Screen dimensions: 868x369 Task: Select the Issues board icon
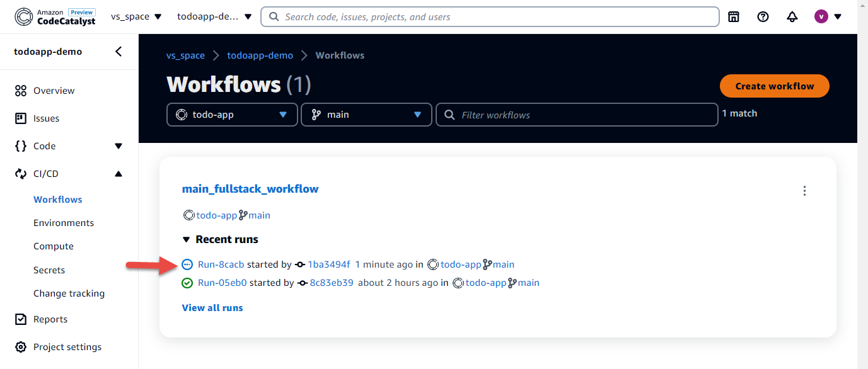(x=21, y=118)
